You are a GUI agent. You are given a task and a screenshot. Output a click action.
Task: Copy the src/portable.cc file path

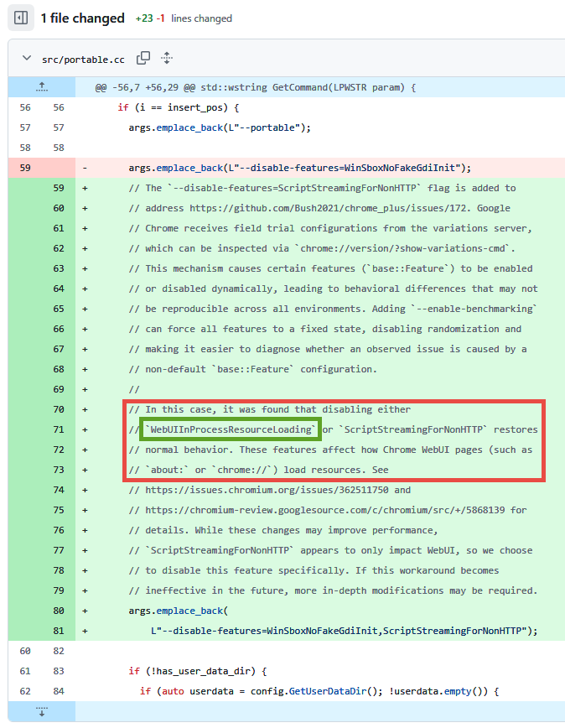(x=143, y=58)
